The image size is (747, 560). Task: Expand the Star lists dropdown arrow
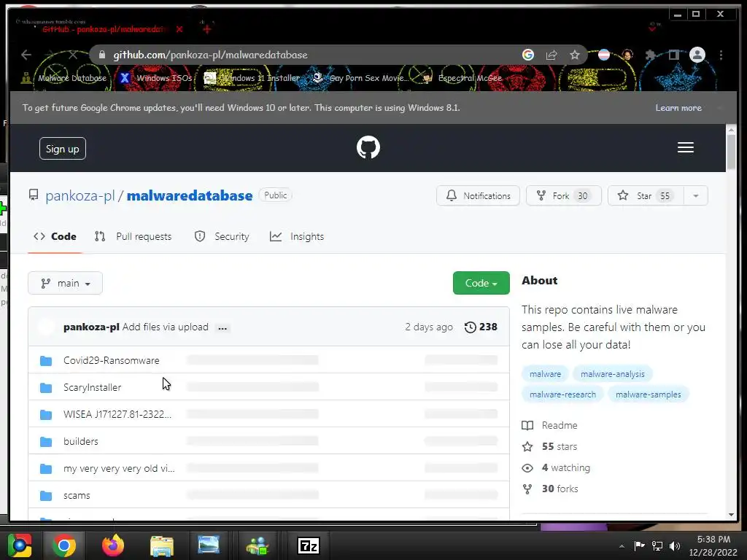(x=695, y=195)
